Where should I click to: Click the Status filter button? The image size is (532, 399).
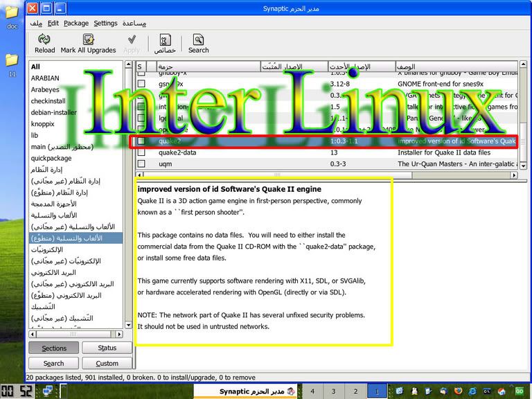[x=107, y=348]
